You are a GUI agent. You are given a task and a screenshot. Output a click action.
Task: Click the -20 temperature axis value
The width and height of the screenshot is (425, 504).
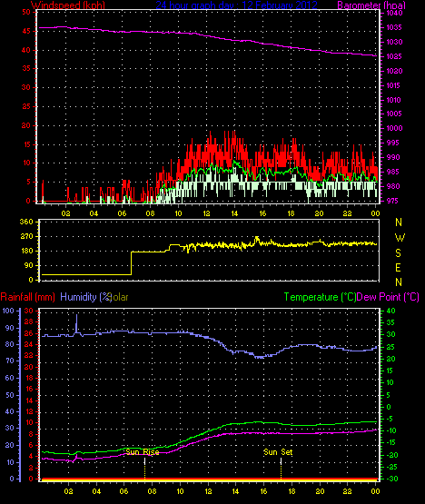click(x=392, y=455)
